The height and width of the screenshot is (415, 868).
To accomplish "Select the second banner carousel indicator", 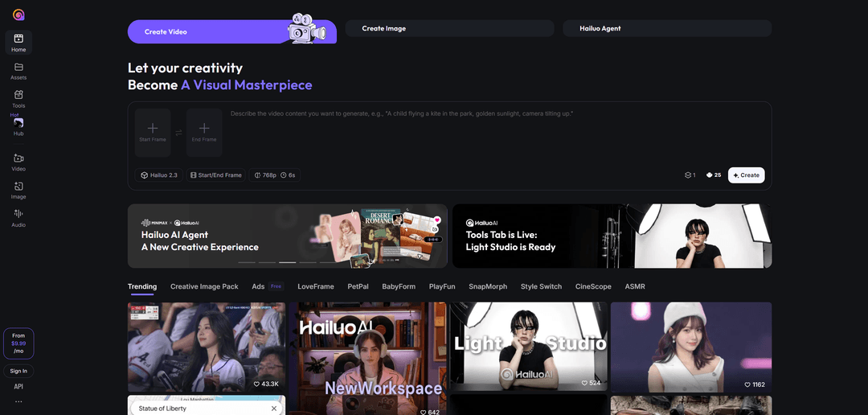I will (x=267, y=262).
